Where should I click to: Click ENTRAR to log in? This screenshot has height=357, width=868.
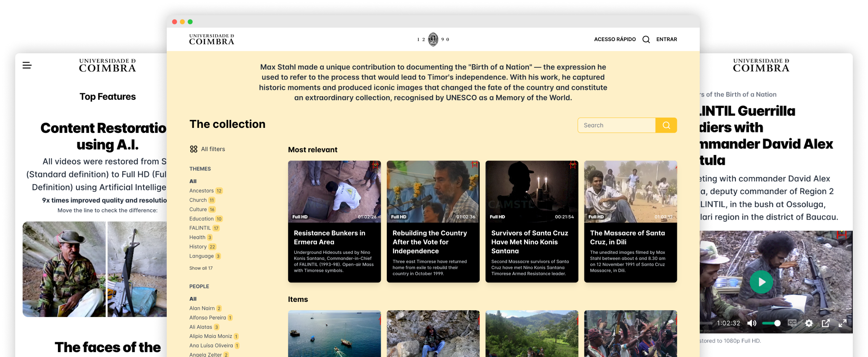(666, 40)
